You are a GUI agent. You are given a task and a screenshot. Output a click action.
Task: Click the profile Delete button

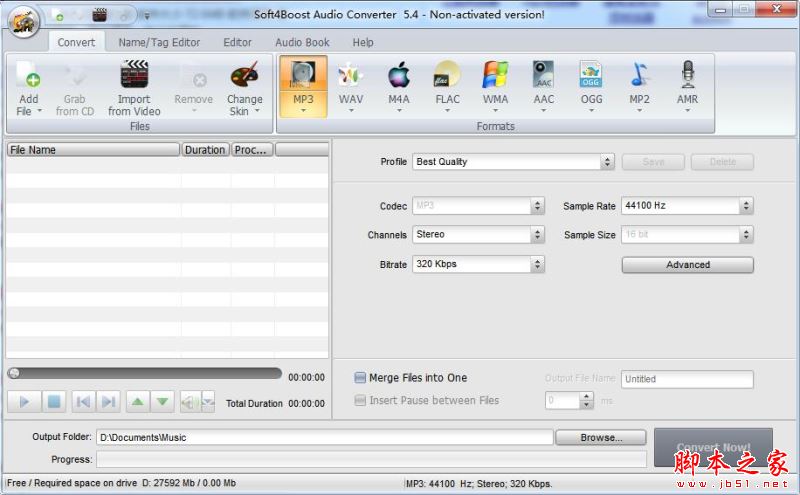point(722,162)
